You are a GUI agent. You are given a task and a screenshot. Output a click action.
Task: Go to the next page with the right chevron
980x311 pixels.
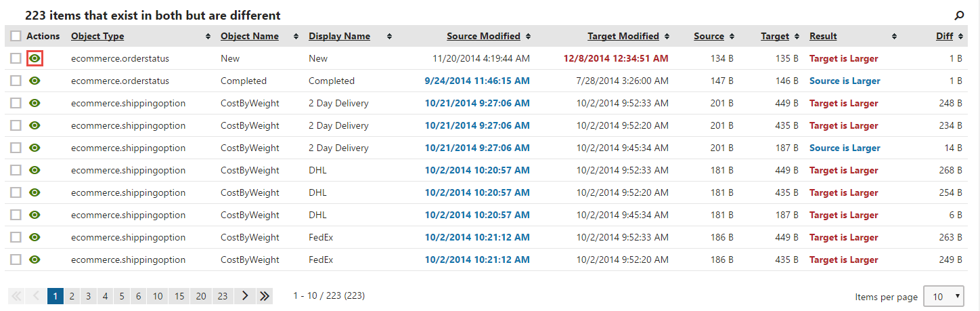pyautogui.click(x=245, y=296)
